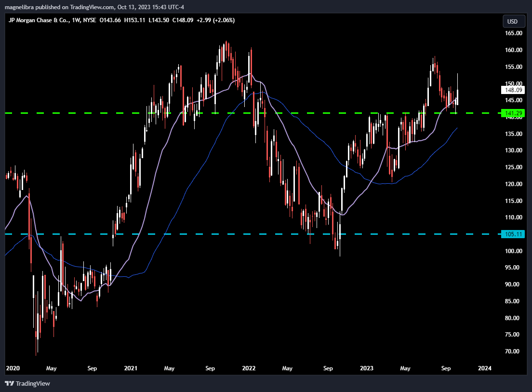Click the 160.00 price axis label
The width and height of the screenshot is (532, 392).
[x=514, y=50]
